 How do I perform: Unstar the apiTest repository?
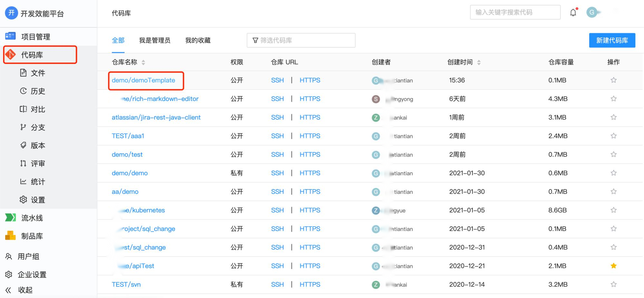tap(613, 266)
